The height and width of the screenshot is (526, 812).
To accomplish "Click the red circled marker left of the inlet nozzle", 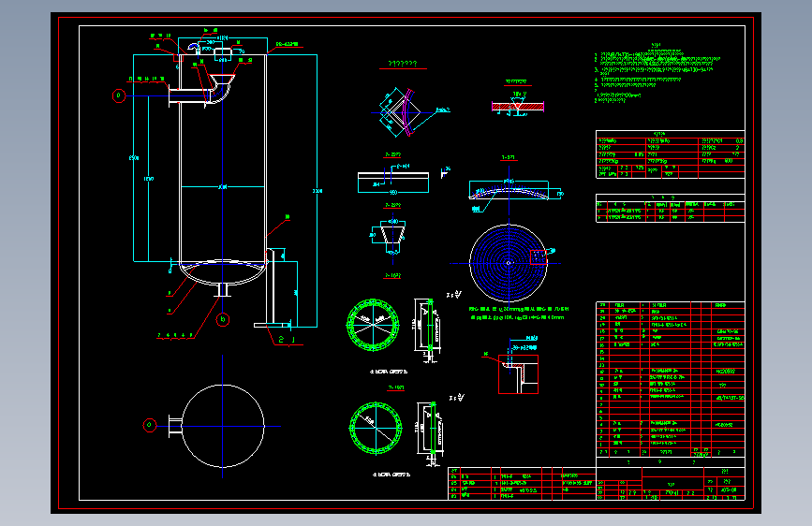I will pyautogui.click(x=119, y=95).
